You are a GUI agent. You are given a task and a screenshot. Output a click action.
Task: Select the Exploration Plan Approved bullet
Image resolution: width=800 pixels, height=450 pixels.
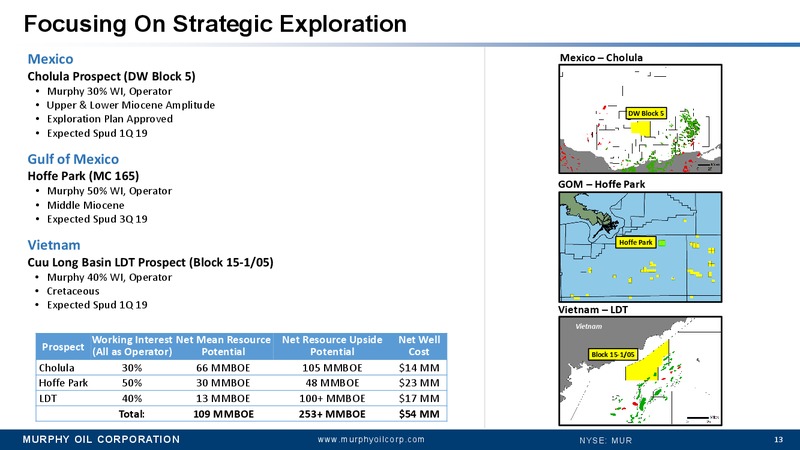click(x=110, y=119)
